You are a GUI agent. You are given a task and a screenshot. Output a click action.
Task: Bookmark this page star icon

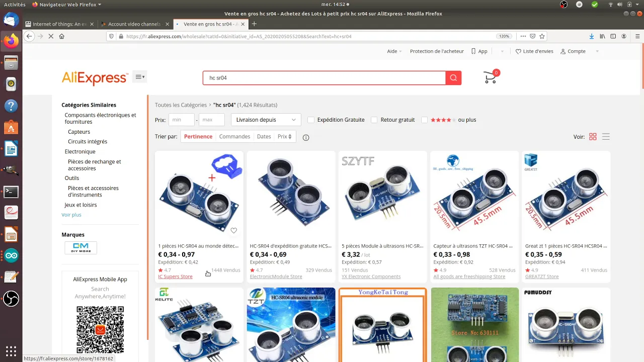pos(542,36)
